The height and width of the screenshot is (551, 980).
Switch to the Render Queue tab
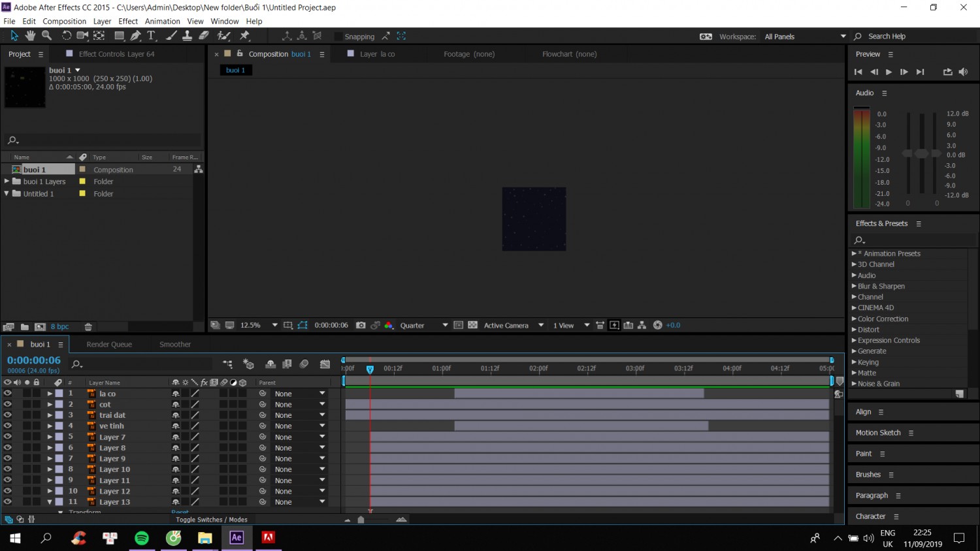click(109, 344)
